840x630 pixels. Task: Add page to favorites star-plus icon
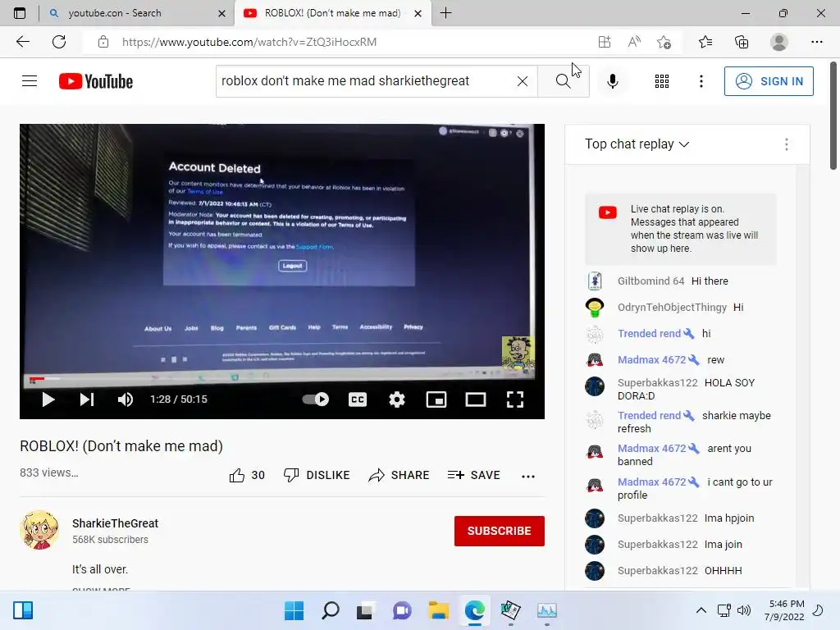[x=664, y=42]
